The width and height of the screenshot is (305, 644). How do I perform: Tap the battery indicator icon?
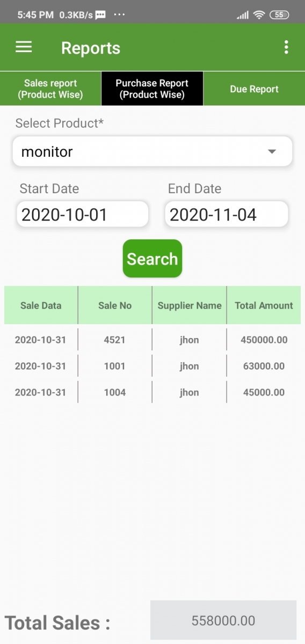coord(279,15)
